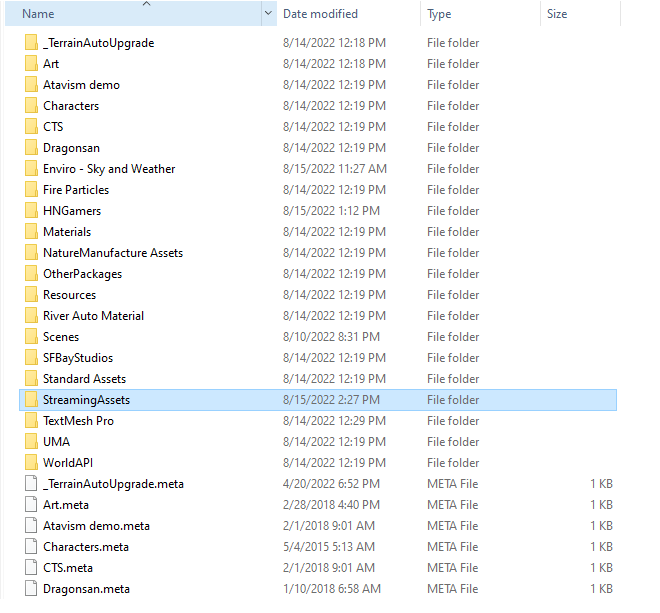Screen dimensions: 660x613
Task: Click 'File folder' type in UMA row
Action: [453, 442]
